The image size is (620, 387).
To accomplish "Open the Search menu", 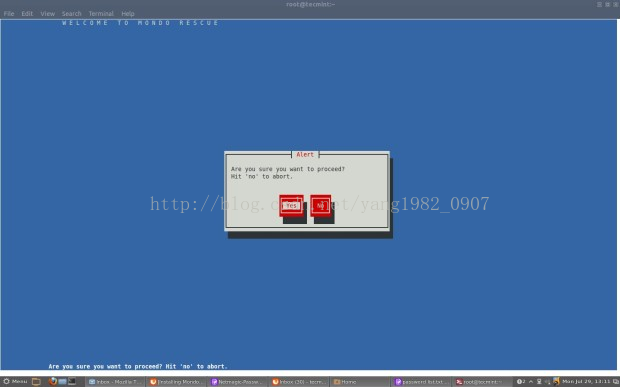I will [71, 13].
